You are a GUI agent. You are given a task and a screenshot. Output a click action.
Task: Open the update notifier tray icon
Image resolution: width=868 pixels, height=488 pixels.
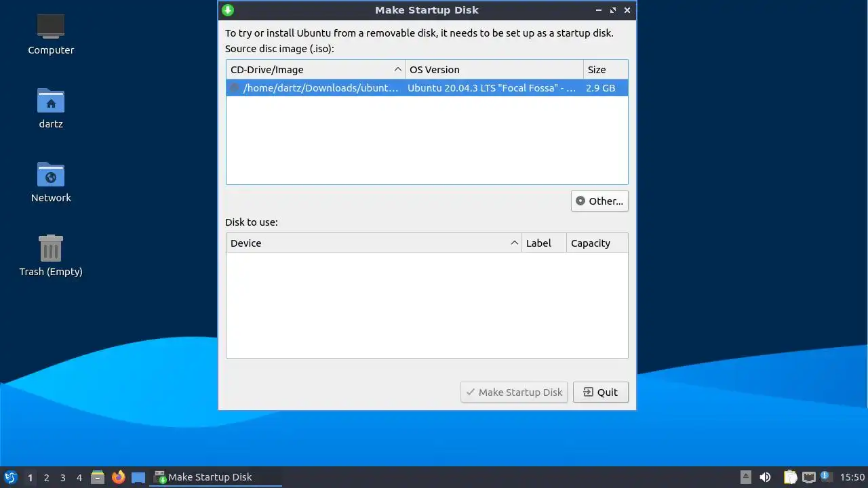825,476
